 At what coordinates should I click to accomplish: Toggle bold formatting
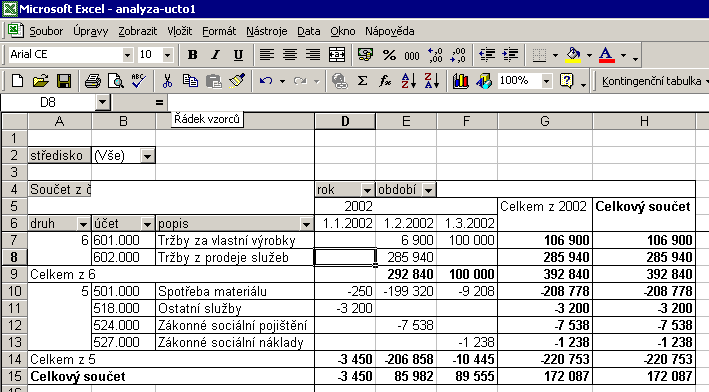click(x=192, y=55)
